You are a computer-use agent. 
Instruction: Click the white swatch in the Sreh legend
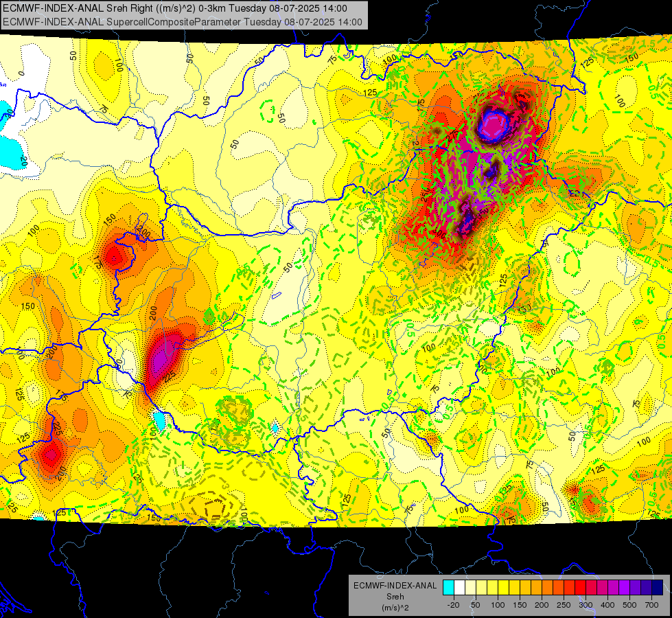pyautogui.click(x=459, y=587)
